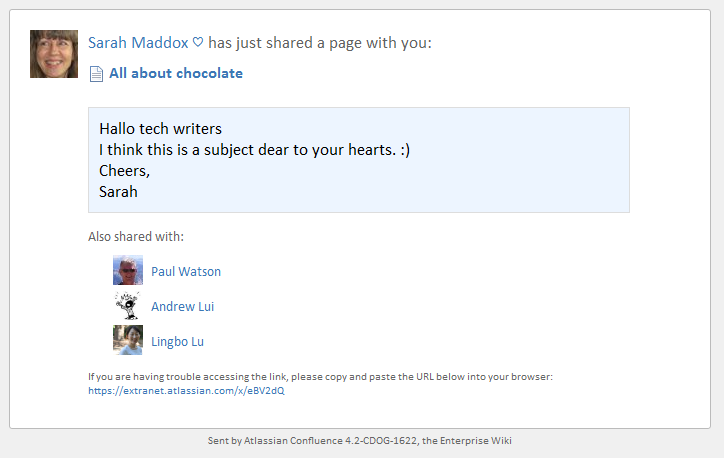Open Sarah Maddox's profile photo
724x458 pixels.
pos(54,54)
